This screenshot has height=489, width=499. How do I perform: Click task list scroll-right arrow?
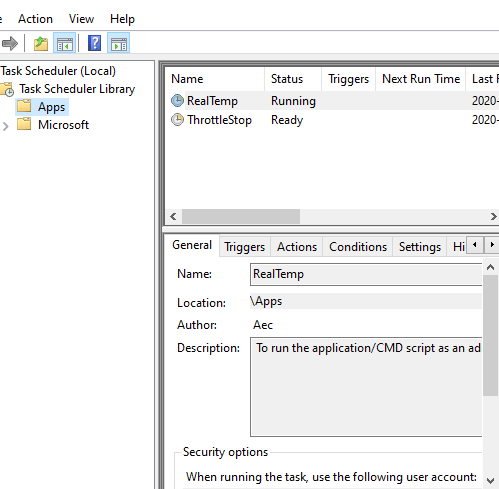tap(493, 217)
